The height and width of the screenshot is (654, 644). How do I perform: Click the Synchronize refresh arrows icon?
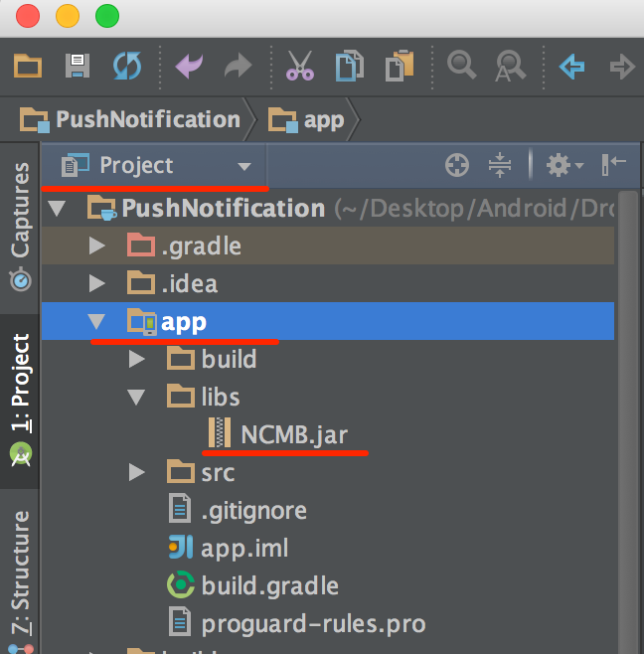[x=127, y=66]
